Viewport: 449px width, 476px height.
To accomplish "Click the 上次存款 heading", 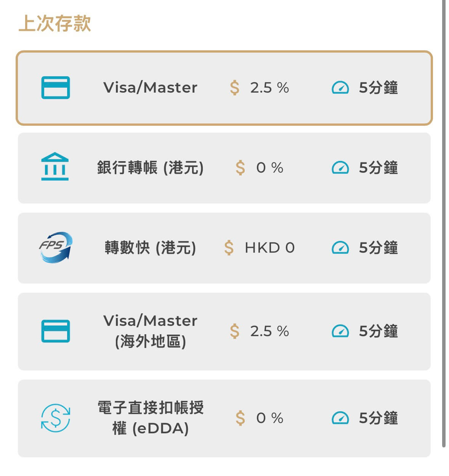I will pyautogui.click(x=55, y=23).
